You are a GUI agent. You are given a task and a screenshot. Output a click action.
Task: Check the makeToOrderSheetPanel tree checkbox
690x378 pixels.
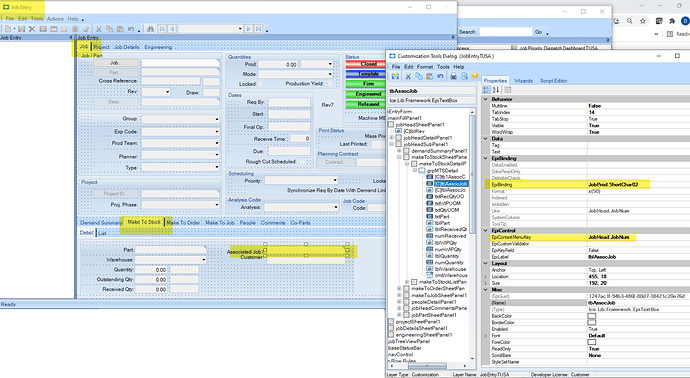click(x=406, y=289)
